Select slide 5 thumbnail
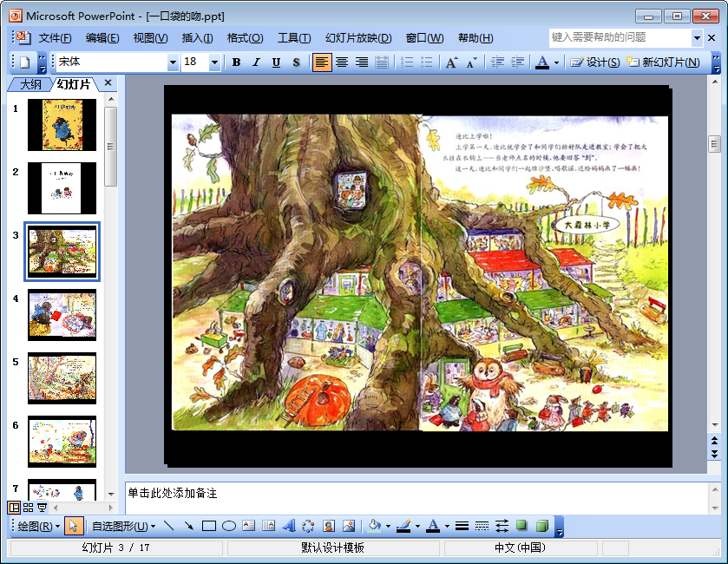The height and width of the screenshot is (564, 728). click(x=62, y=377)
